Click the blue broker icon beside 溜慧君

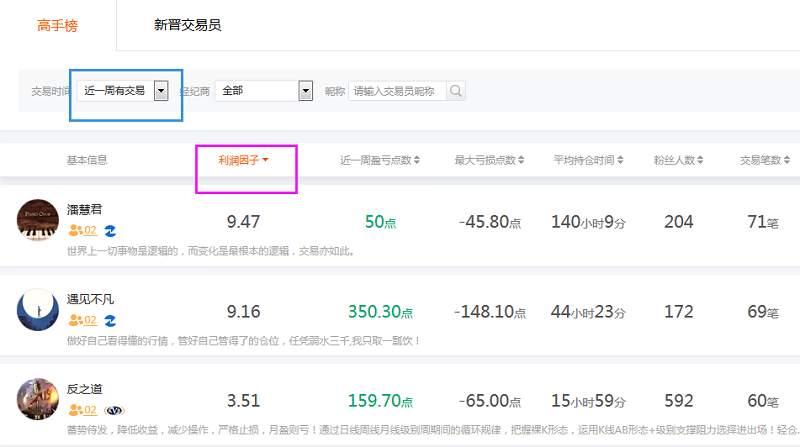click(x=110, y=231)
